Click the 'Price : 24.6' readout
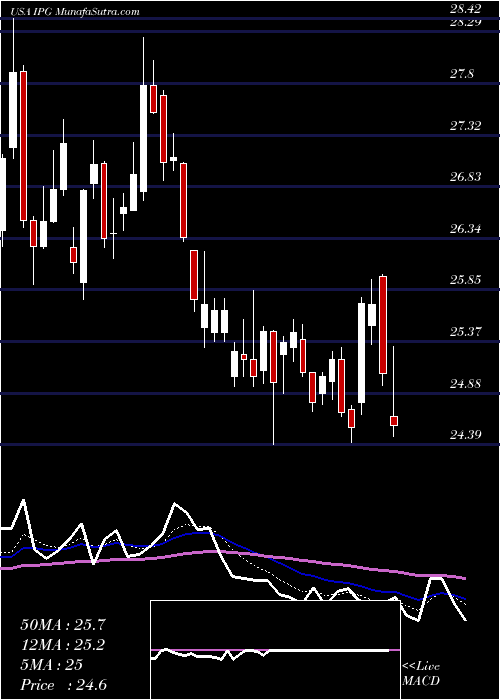This screenshot has height=700, width=500. click(x=63, y=685)
